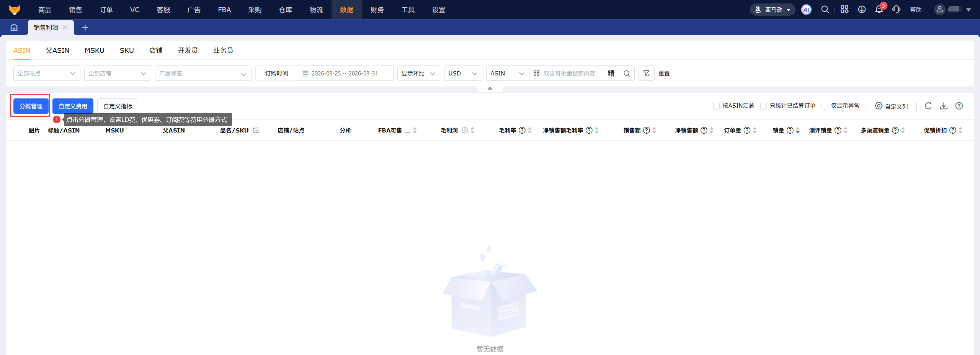The width and height of the screenshot is (980, 355).
Task: Click the 多渠道销量 help question icon
Action: (x=895, y=131)
